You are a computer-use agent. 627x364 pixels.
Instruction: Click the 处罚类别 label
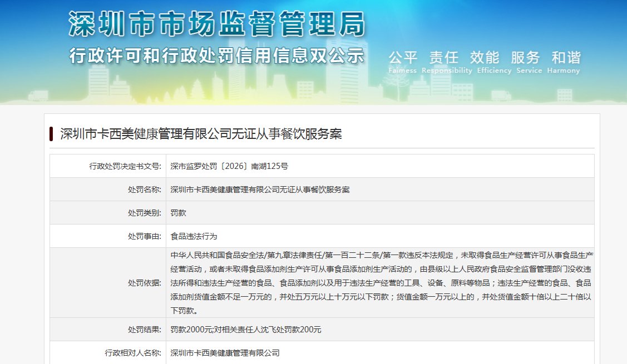(144, 213)
